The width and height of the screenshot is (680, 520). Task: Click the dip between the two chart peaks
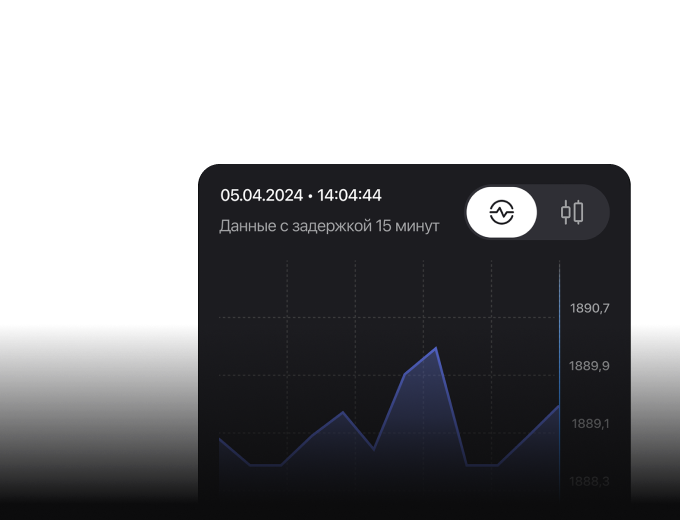point(374,449)
